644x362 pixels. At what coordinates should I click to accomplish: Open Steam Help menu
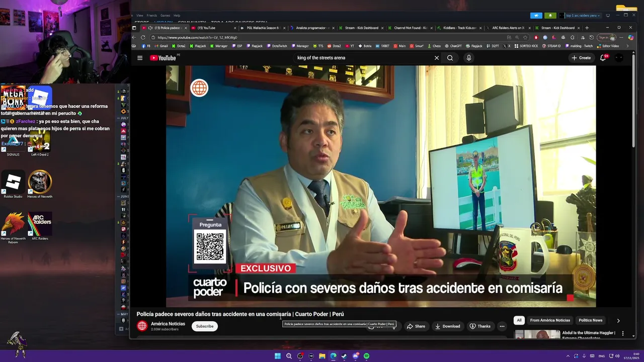click(177, 16)
